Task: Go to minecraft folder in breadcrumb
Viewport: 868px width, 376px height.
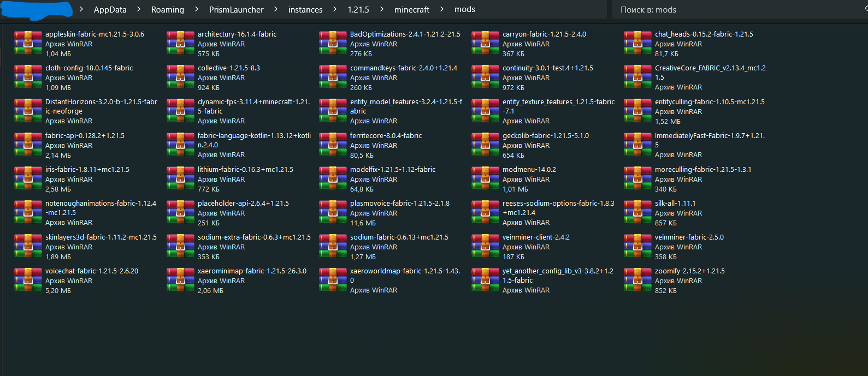Action: 412,9
